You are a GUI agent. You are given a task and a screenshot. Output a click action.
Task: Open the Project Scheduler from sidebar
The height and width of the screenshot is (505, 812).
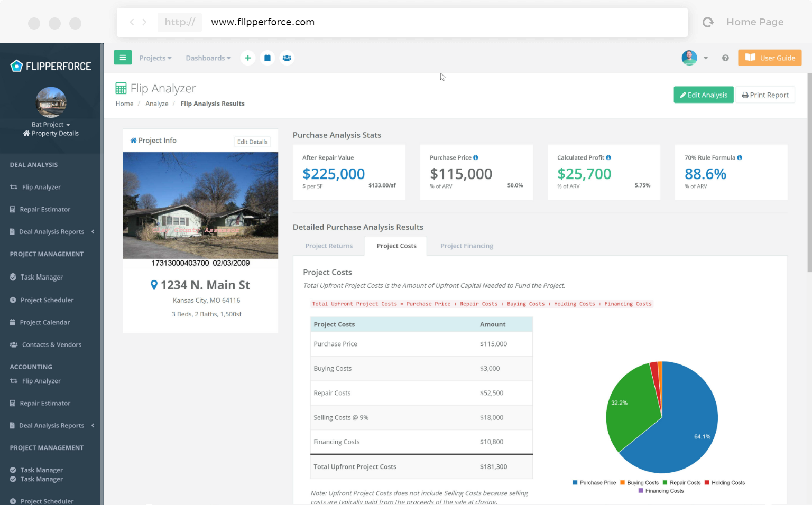point(47,300)
